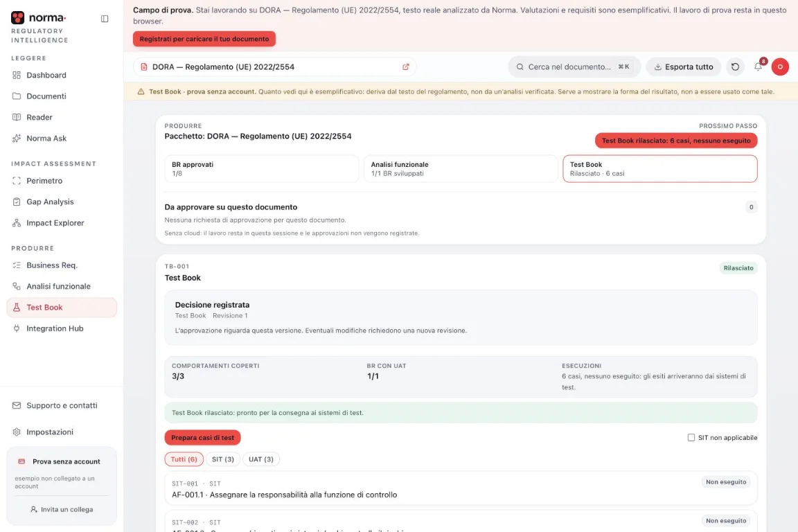The width and height of the screenshot is (798, 532).
Task: Click the Documenti folder icon
Action: pyautogui.click(x=17, y=96)
